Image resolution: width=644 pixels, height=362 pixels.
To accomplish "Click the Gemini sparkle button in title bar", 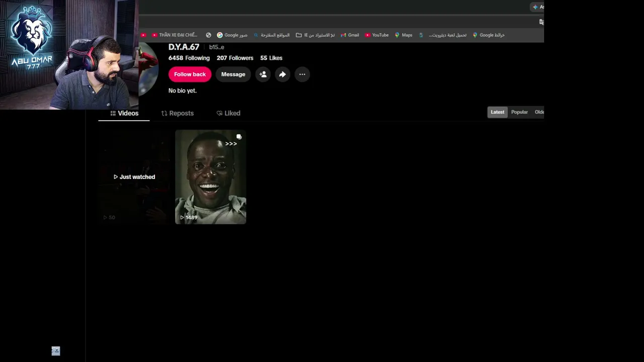I will pos(538,7).
